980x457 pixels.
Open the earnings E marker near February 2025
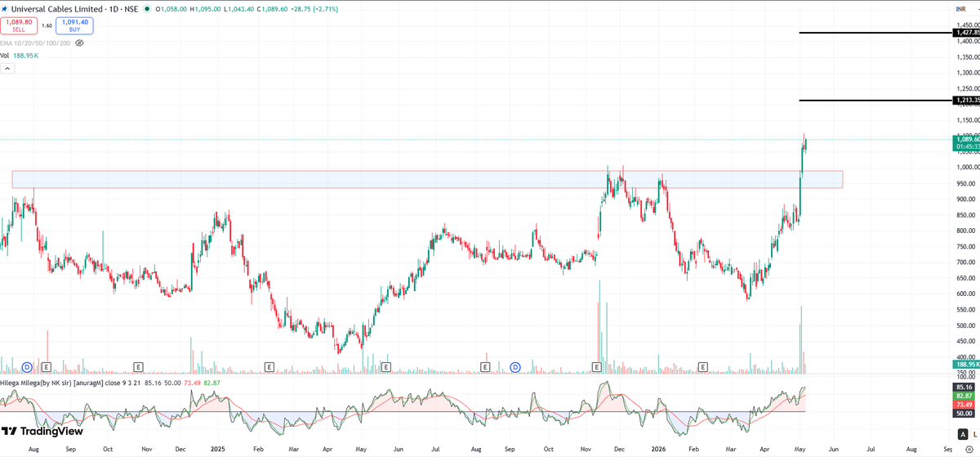(269, 367)
